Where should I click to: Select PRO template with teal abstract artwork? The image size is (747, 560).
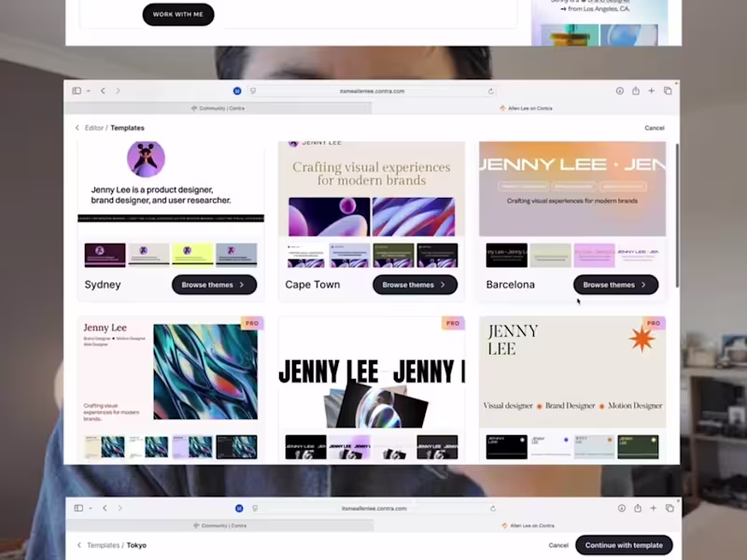pos(171,371)
